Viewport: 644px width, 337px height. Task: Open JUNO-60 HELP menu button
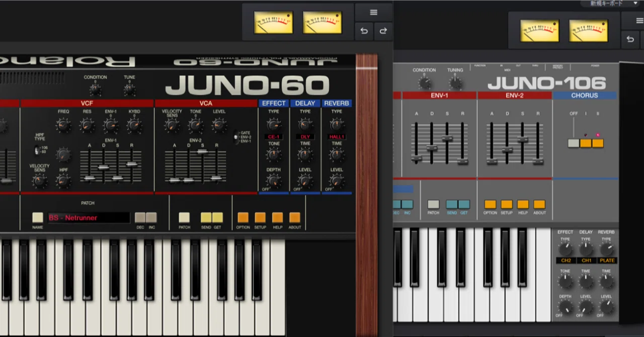pos(277,217)
